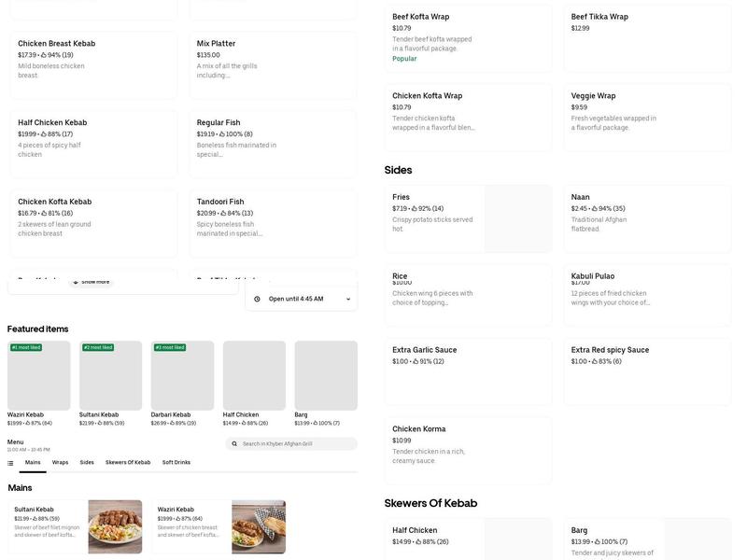Click the Waziri Kebab title in Mains
Image resolution: width=747 pixels, height=560 pixels.
[176, 510]
